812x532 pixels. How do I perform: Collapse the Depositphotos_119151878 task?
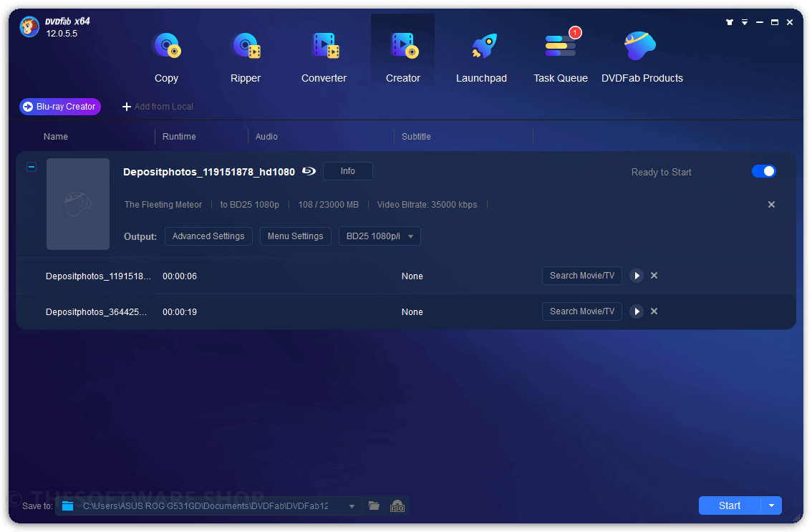32,167
